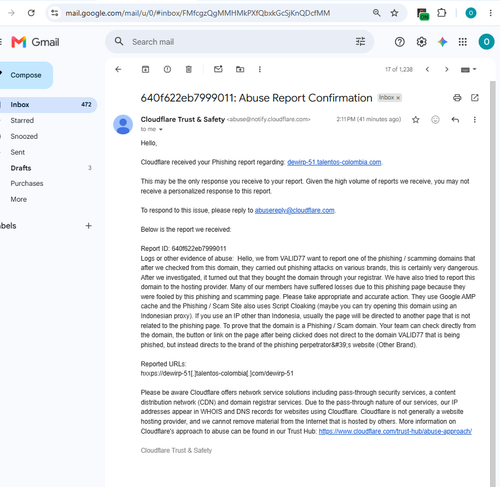The image size is (500, 487).
Task: Click the extension icon showing ON badge
Action: click(423, 14)
